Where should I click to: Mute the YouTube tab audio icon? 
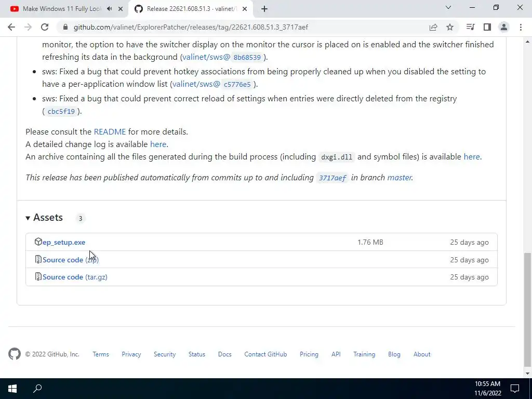(109, 9)
